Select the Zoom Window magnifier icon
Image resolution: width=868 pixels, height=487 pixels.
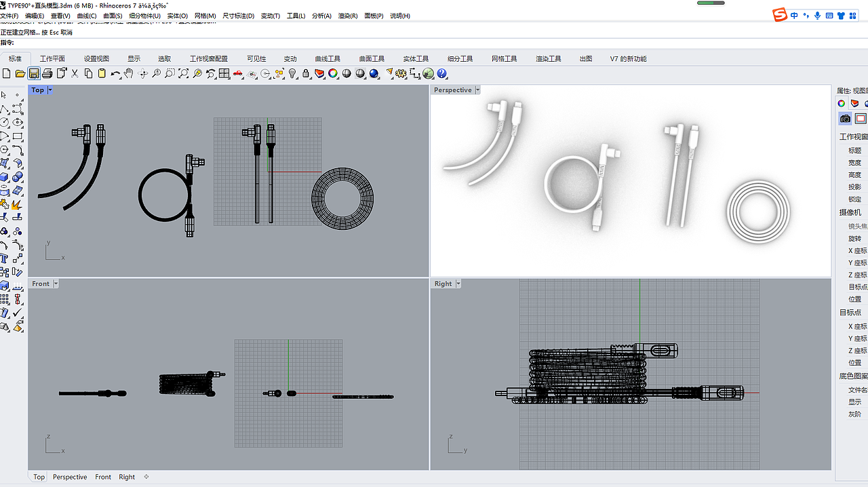170,73
